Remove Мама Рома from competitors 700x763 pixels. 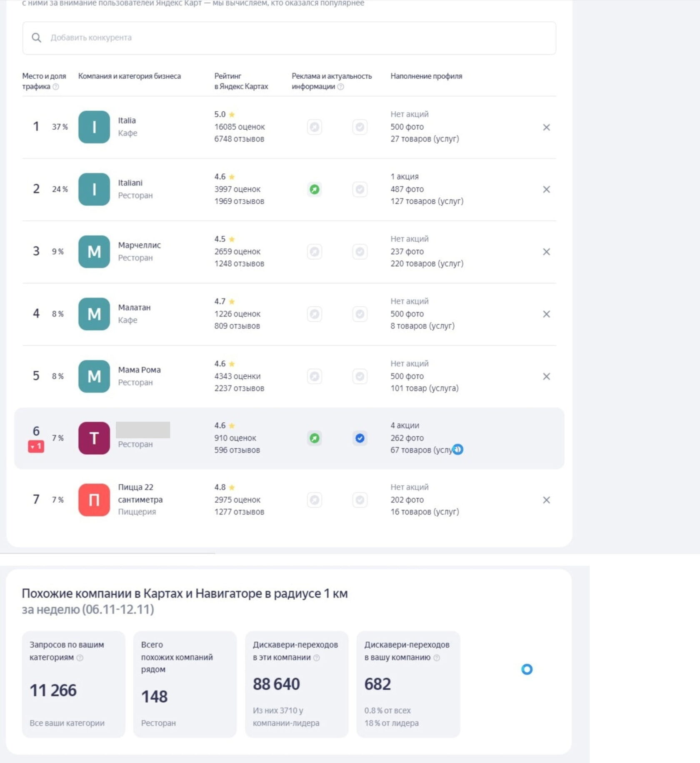(546, 376)
